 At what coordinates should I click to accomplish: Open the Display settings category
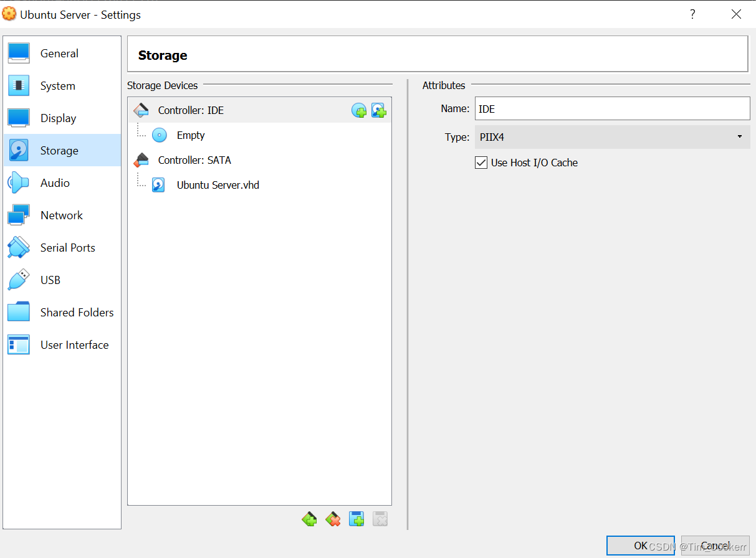(62, 118)
